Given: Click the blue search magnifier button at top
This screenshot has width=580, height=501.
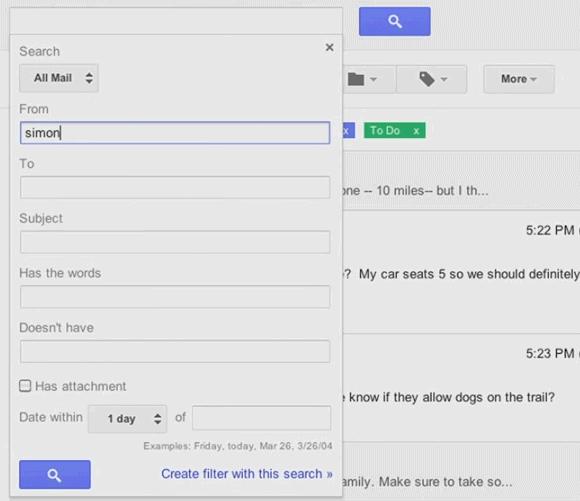Looking at the screenshot, I should click(395, 21).
